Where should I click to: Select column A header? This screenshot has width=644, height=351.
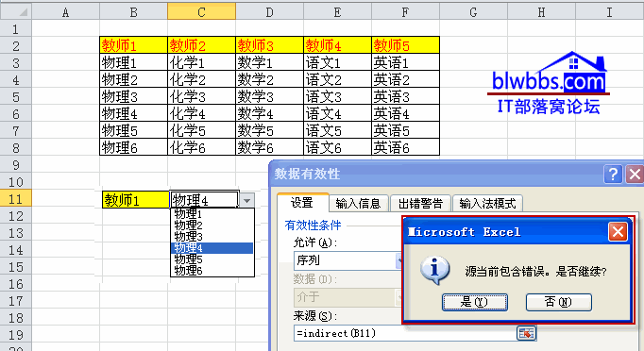point(66,12)
